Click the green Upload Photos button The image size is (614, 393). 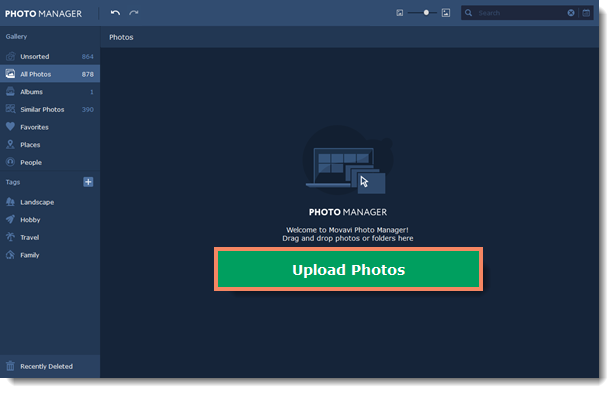click(349, 269)
